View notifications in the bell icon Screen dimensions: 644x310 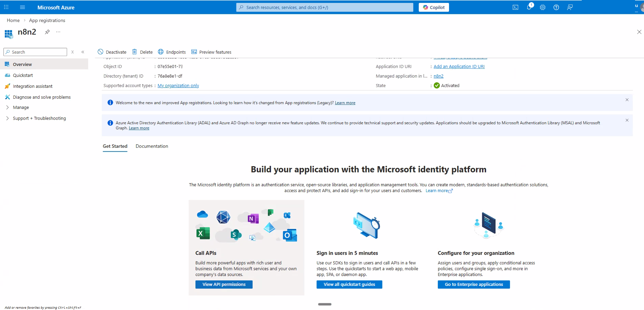tap(529, 7)
